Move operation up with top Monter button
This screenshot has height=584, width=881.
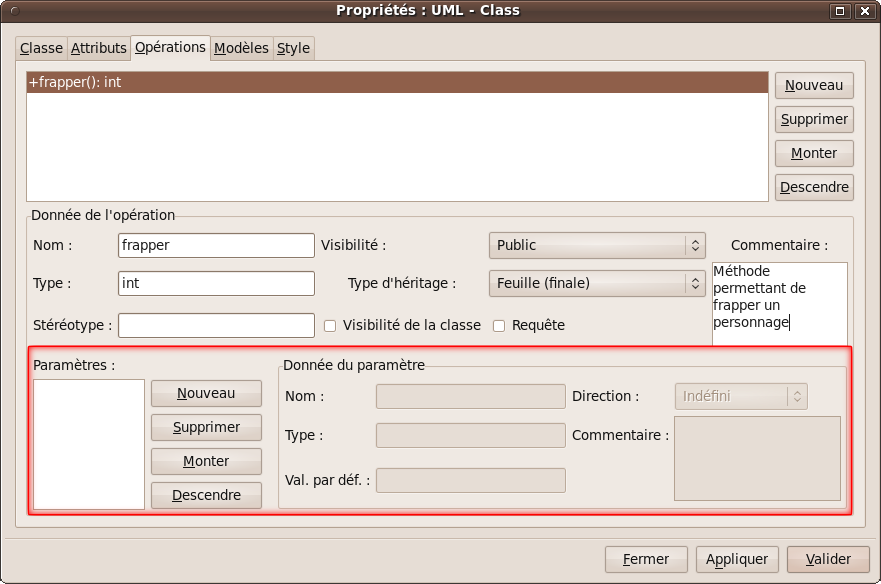pos(813,153)
